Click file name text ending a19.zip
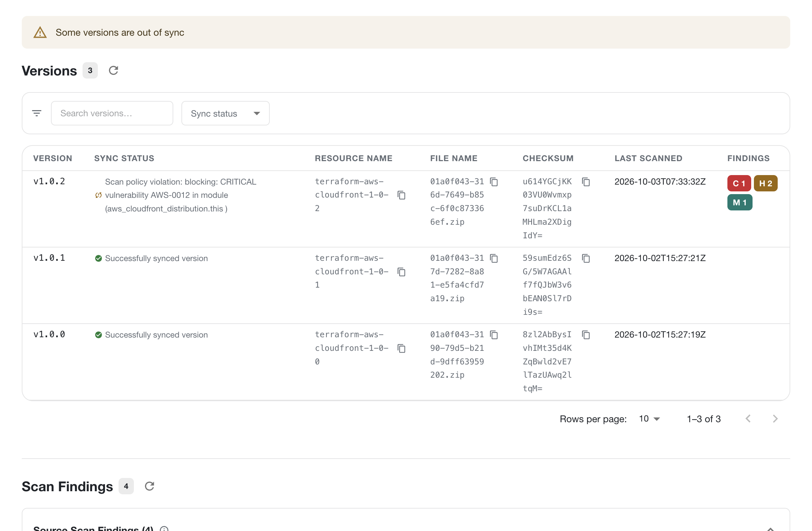812x531 pixels. 457,278
